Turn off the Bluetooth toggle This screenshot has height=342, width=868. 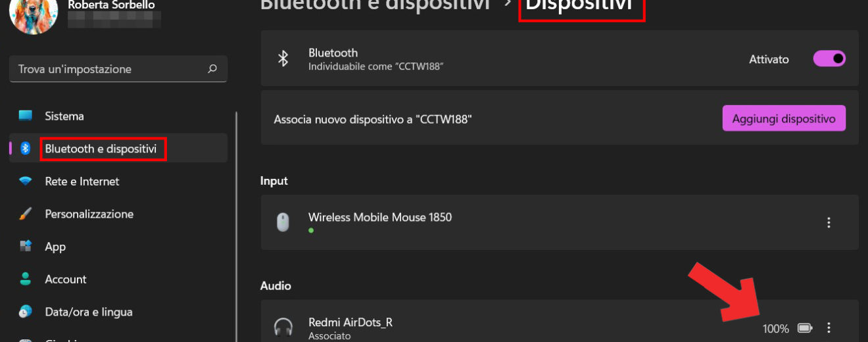click(x=829, y=59)
